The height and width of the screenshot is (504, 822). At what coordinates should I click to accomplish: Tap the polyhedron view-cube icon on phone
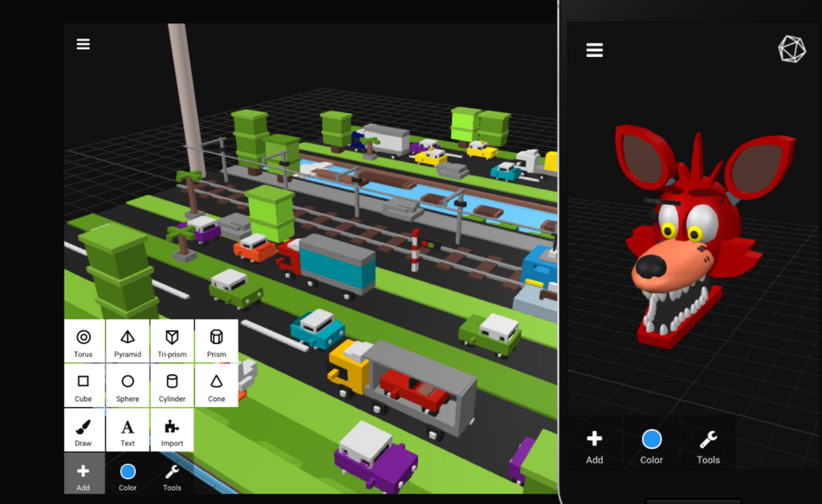click(x=791, y=49)
